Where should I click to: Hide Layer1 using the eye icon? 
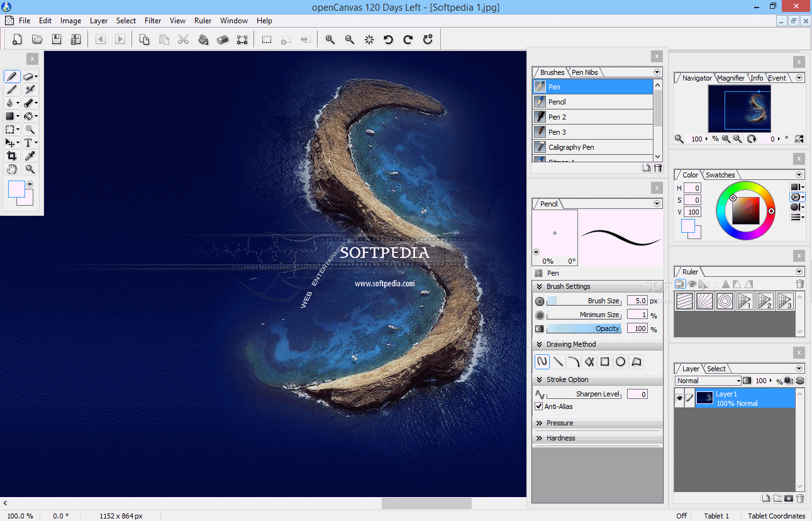tap(680, 398)
